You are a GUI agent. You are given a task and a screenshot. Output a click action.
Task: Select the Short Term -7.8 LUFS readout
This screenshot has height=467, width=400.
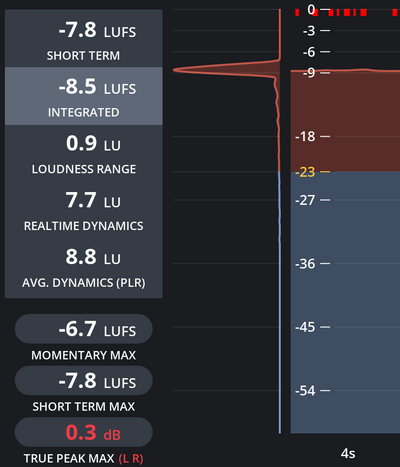point(84,39)
